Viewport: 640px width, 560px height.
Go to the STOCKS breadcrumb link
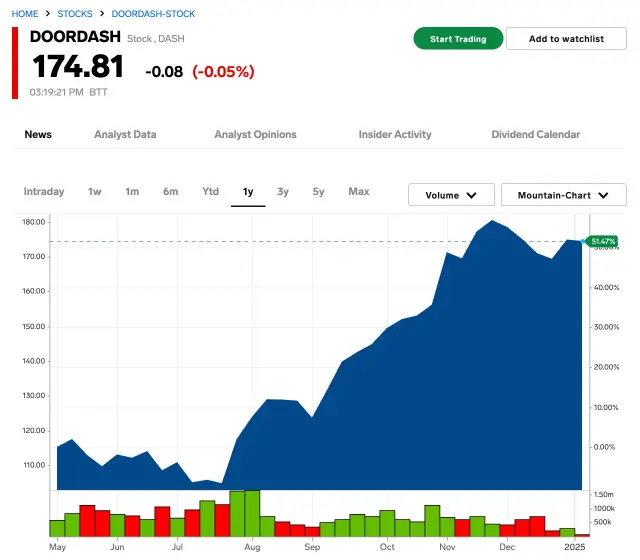pyautogui.click(x=75, y=14)
